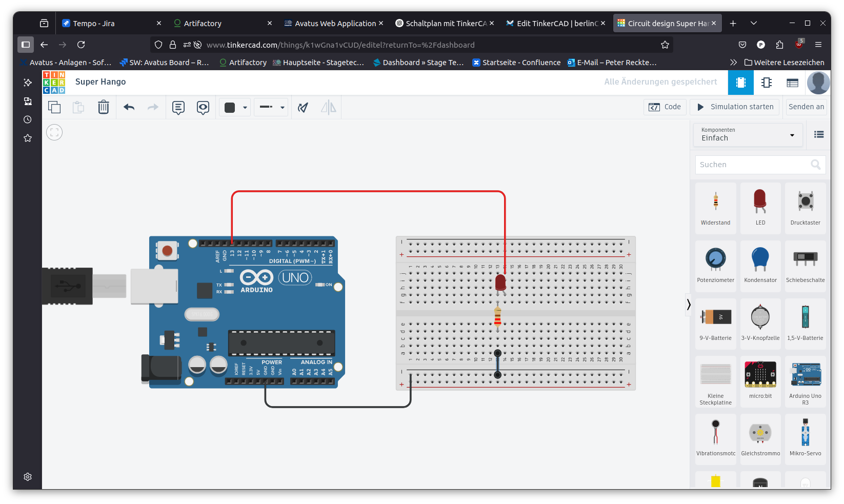Undo the last circuit change

point(129,107)
